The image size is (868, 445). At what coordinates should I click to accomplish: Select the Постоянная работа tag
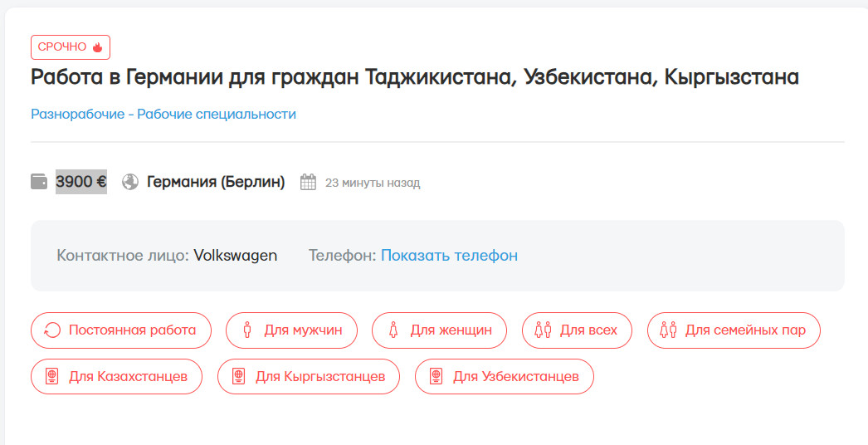(x=121, y=330)
